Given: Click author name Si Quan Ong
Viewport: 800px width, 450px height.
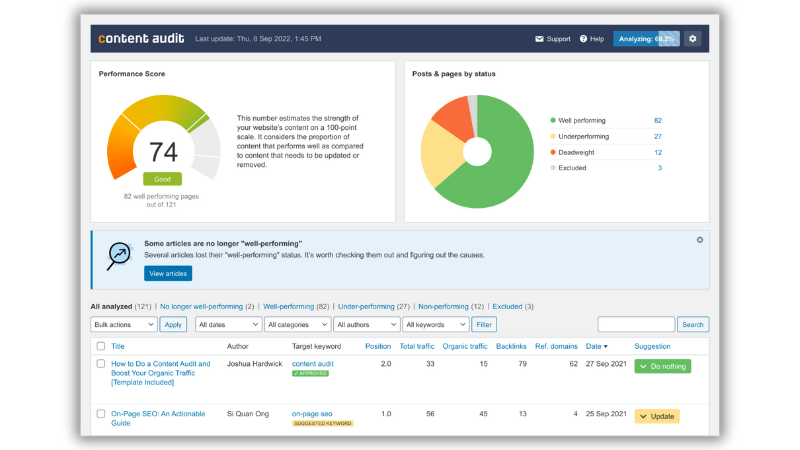Looking at the screenshot, I should click(x=248, y=414).
